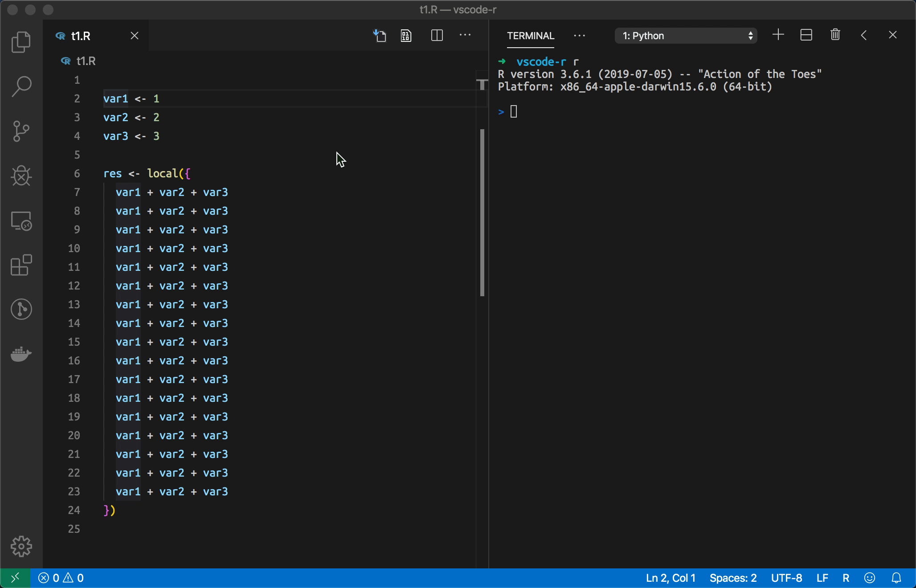Open the Search view in activity bar
The width and height of the screenshot is (916, 588).
click(21, 86)
